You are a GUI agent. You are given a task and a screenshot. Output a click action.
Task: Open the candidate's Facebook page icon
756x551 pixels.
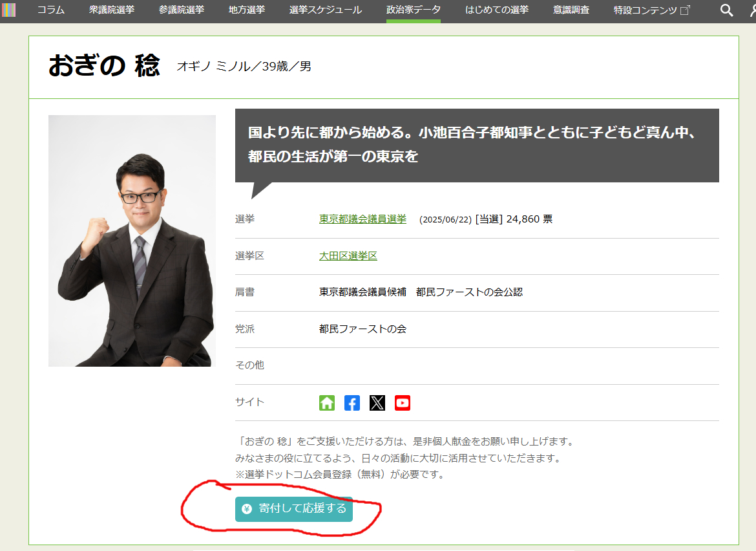(x=352, y=403)
